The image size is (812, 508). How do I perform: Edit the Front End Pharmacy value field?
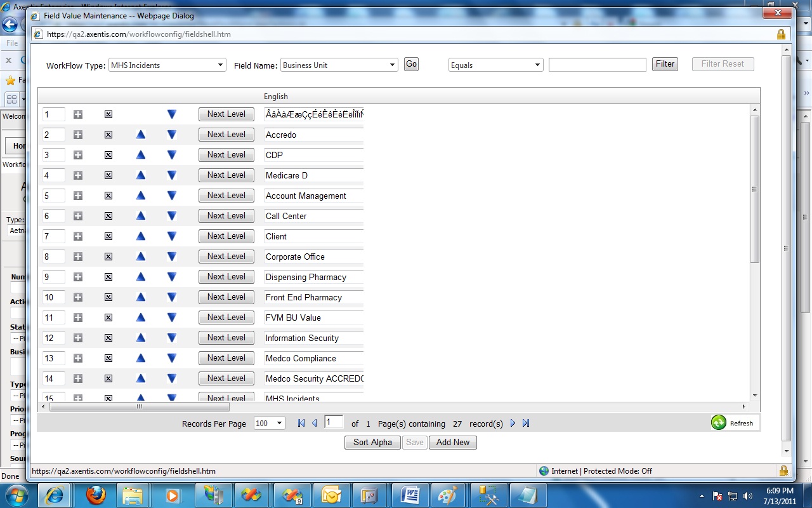tap(314, 297)
